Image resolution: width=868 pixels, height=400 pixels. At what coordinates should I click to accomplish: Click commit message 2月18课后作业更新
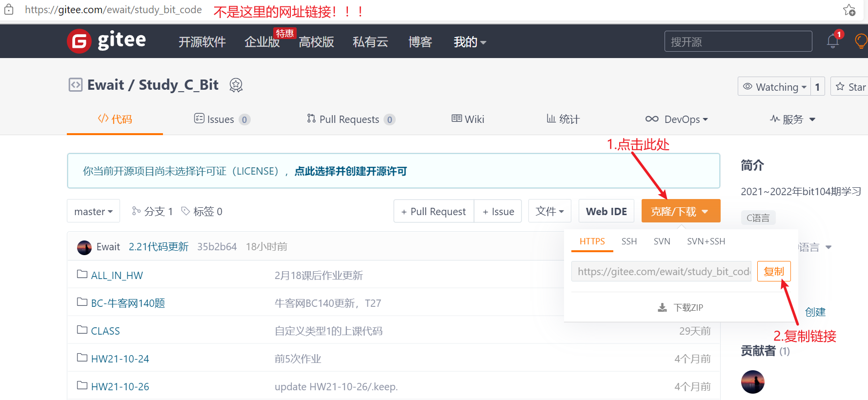click(319, 275)
